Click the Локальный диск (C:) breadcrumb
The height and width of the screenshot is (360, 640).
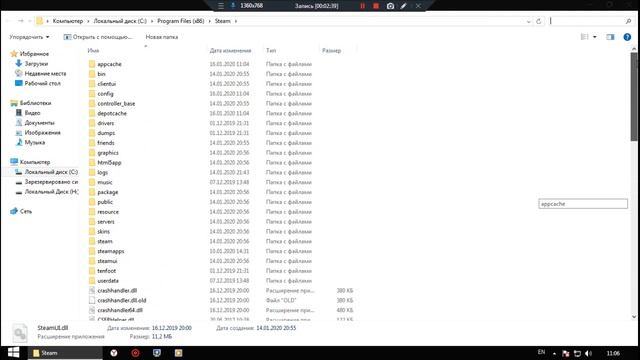click(x=120, y=21)
